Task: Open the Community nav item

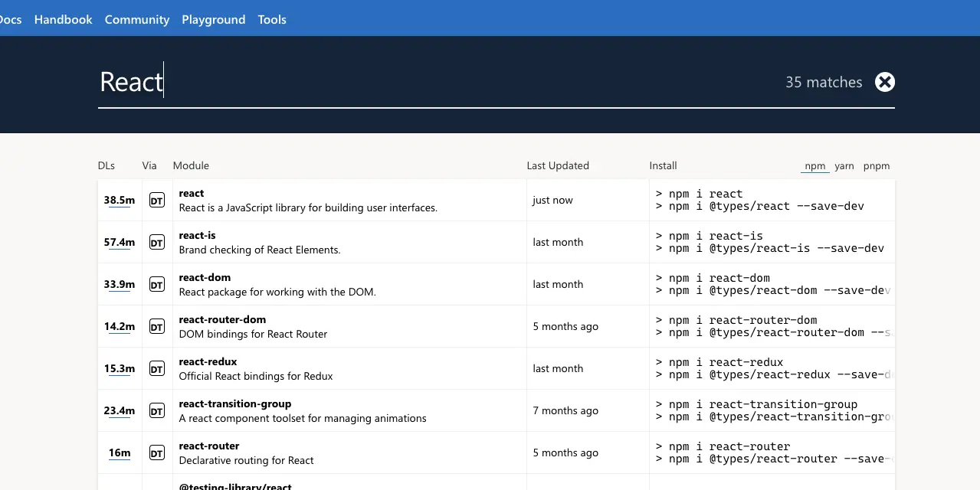Action: [x=137, y=19]
